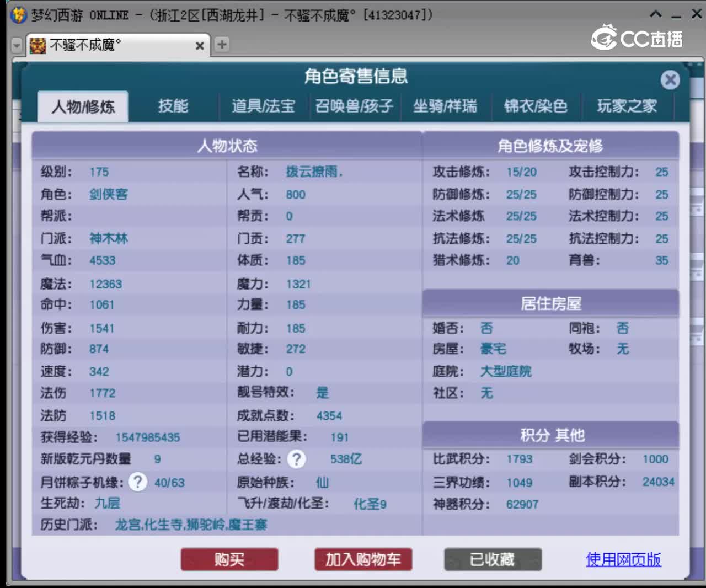This screenshot has width=706, height=588.
Task: Click the 庭院 value 大型庭院
Action: (506, 371)
